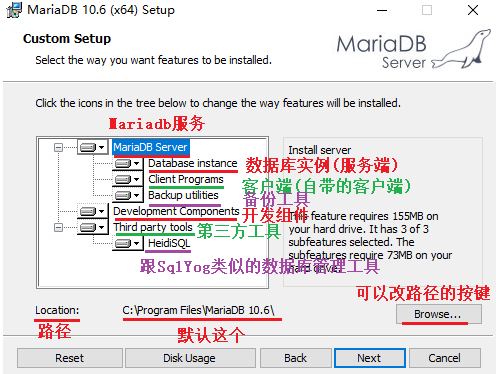Open HeidiSQL feature dropdown icon
Viewport: 496px width, 374px height.
coord(128,243)
